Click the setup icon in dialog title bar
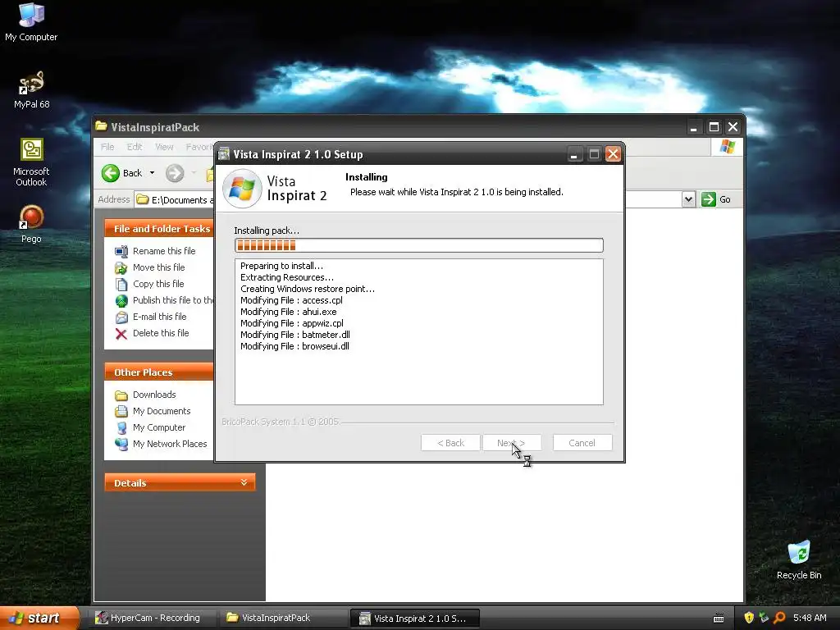 tap(224, 154)
